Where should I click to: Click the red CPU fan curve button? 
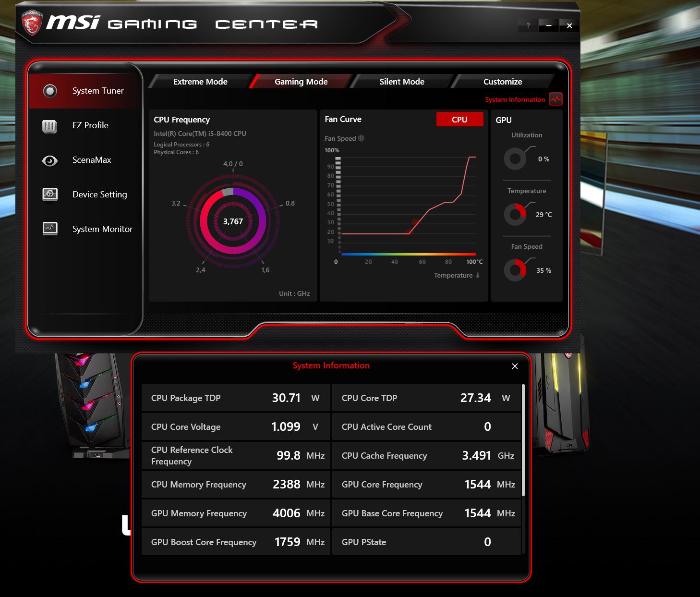tap(459, 120)
